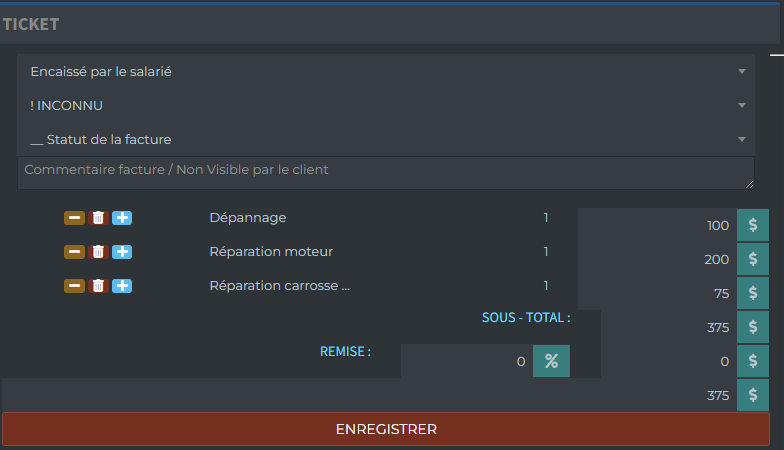Screen dimensions: 784x450
Task: Click the quantity 1 on Dépannage row
Action: tap(546, 218)
